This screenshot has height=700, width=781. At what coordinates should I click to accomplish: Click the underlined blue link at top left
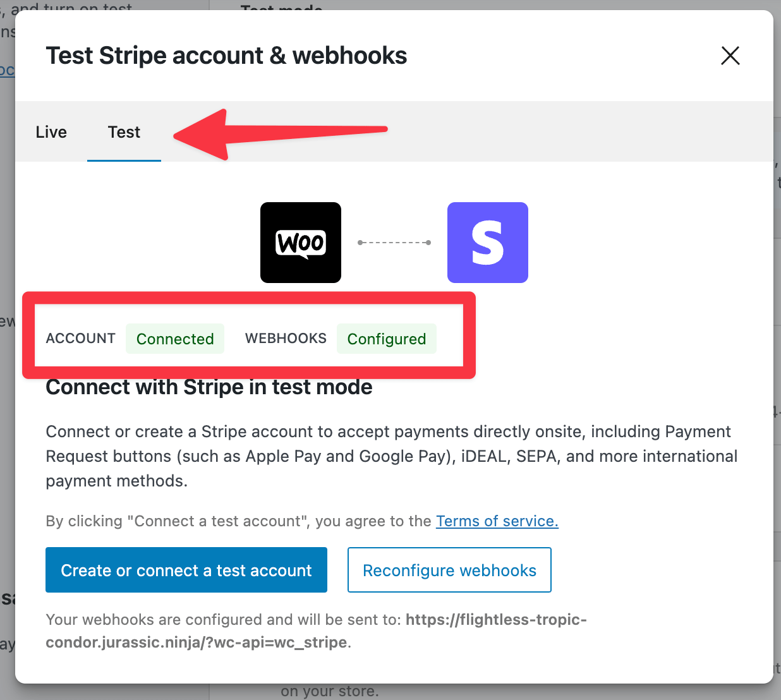(8, 70)
